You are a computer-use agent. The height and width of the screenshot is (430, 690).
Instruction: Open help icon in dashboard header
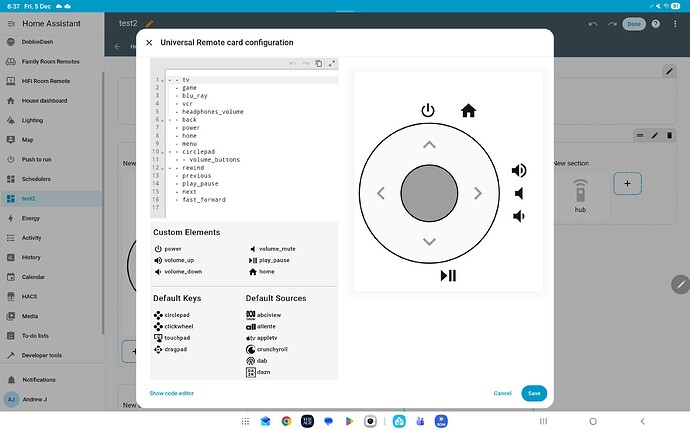click(656, 24)
